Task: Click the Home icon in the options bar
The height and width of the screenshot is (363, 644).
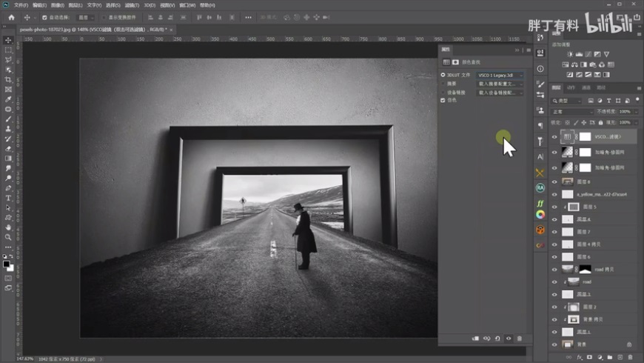Action: 11,17
